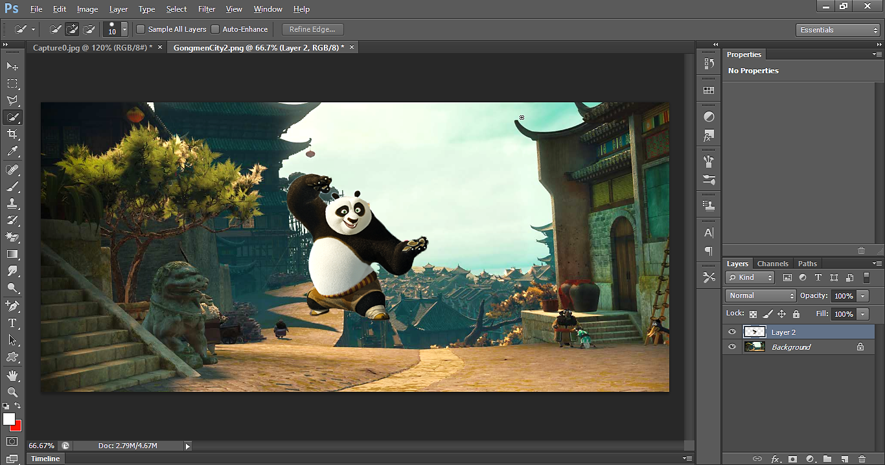Open the Essentials workspace dropdown
Screen dimensions: 885x467
click(x=838, y=30)
